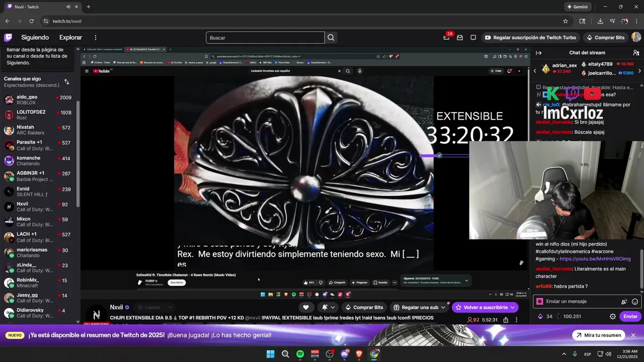Click the Nxvil streamer name below the video
The width and height of the screenshot is (644, 362).
(117, 307)
